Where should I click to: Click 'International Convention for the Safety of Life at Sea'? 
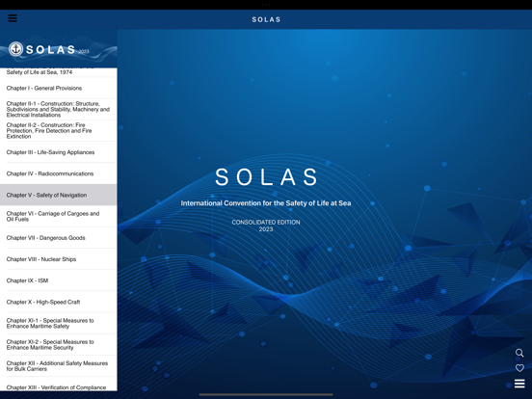click(x=266, y=203)
